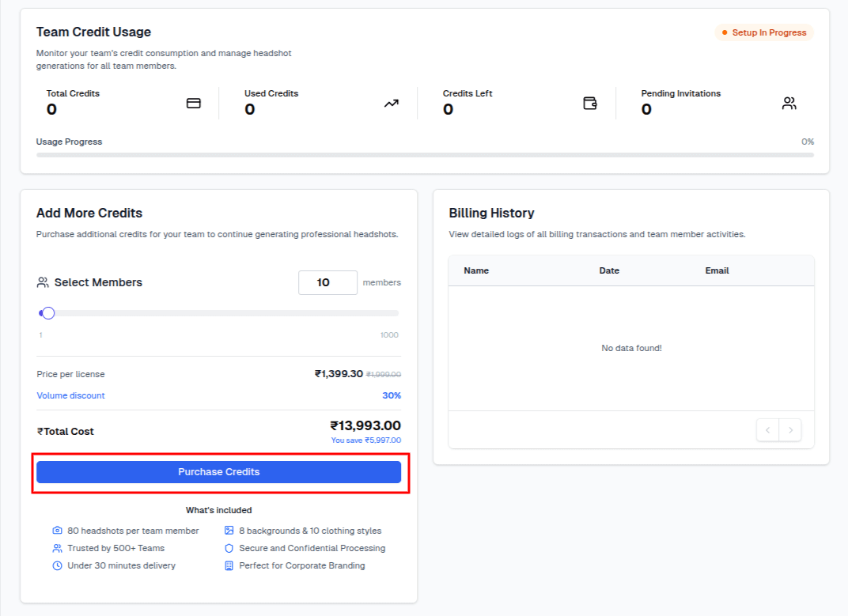The width and height of the screenshot is (848, 616).
Task: Click the calculator icon for Corporate Branding
Action: coord(228,565)
